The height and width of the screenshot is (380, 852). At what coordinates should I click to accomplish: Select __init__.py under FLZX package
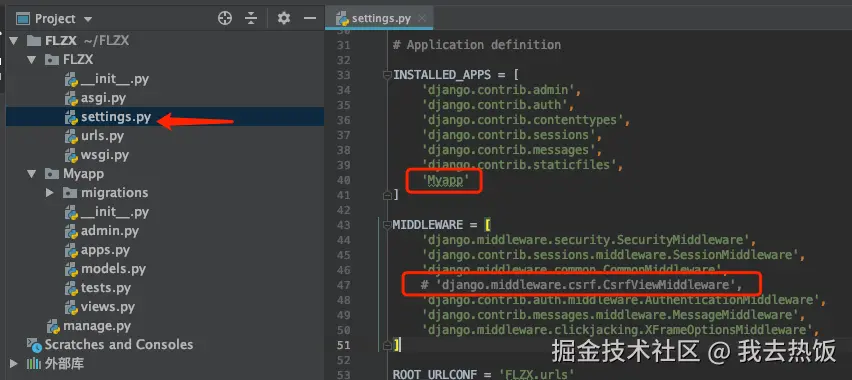pyautogui.click(x=115, y=79)
